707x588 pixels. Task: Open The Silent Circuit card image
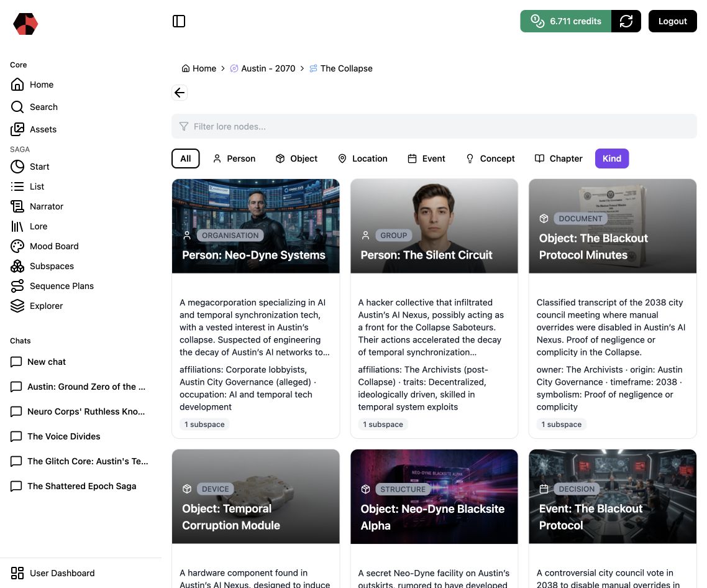tap(434, 226)
